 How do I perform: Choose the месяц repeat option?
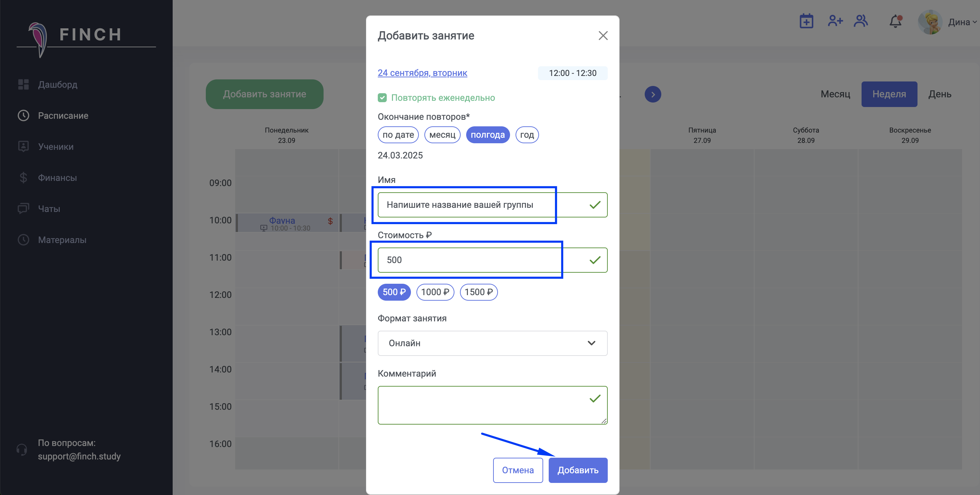442,135
